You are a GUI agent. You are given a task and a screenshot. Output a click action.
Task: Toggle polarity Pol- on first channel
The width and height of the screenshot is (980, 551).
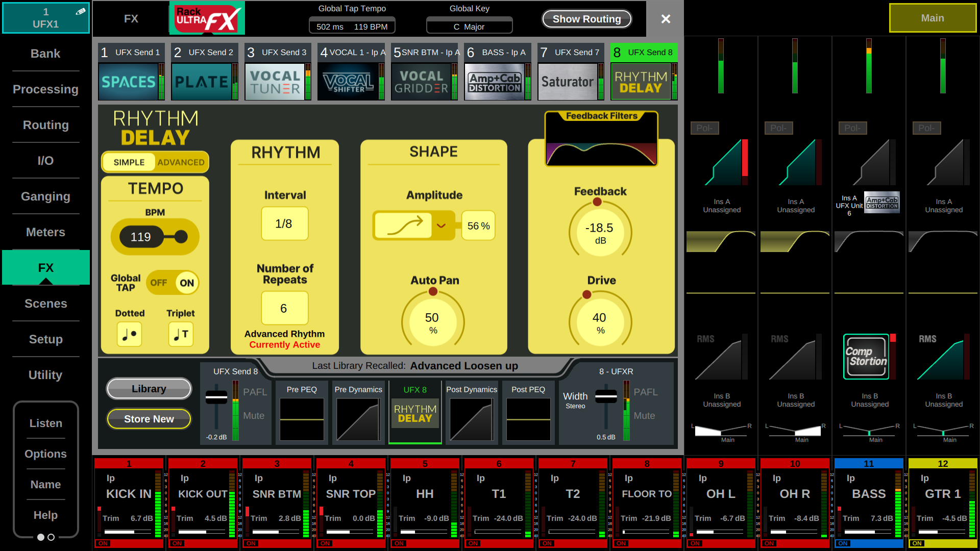tap(704, 128)
